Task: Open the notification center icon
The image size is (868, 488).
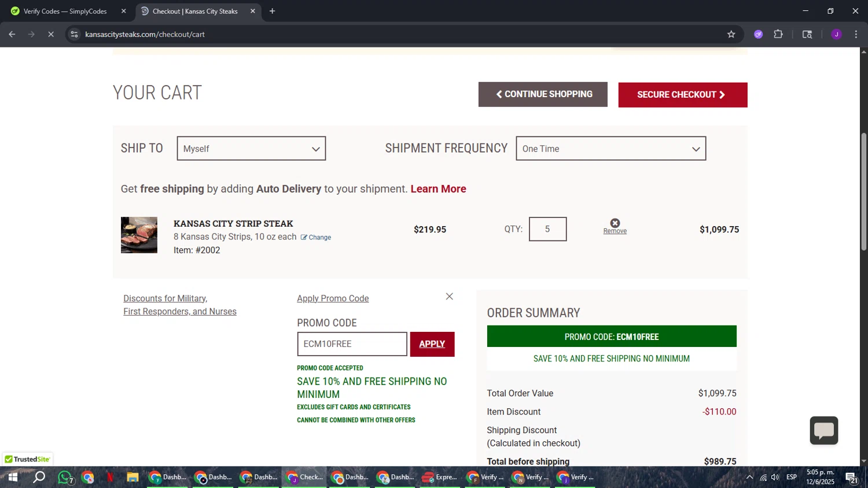Action: click(x=851, y=478)
